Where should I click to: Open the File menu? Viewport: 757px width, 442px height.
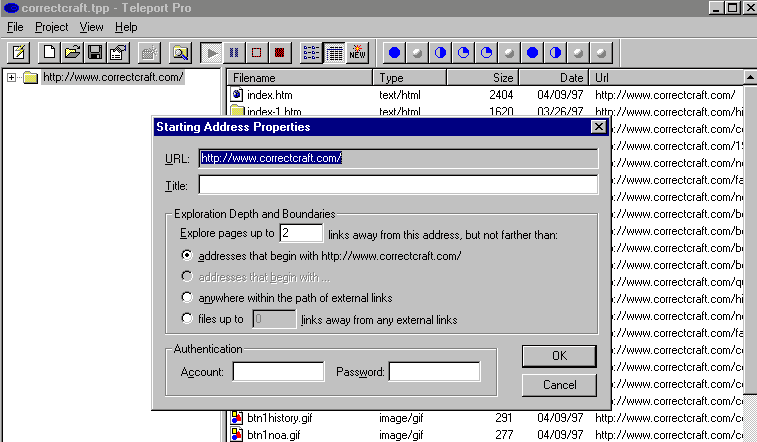(15, 27)
